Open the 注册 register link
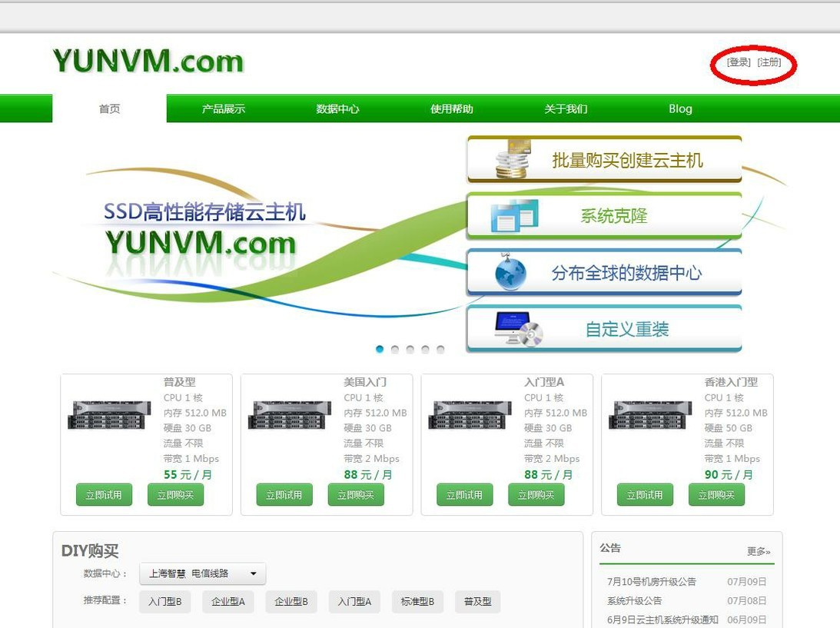840x628 pixels. click(769, 62)
